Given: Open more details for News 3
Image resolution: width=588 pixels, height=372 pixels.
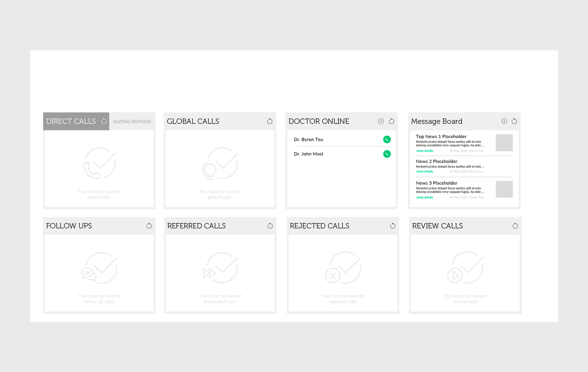Looking at the screenshot, I should (424, 198).
